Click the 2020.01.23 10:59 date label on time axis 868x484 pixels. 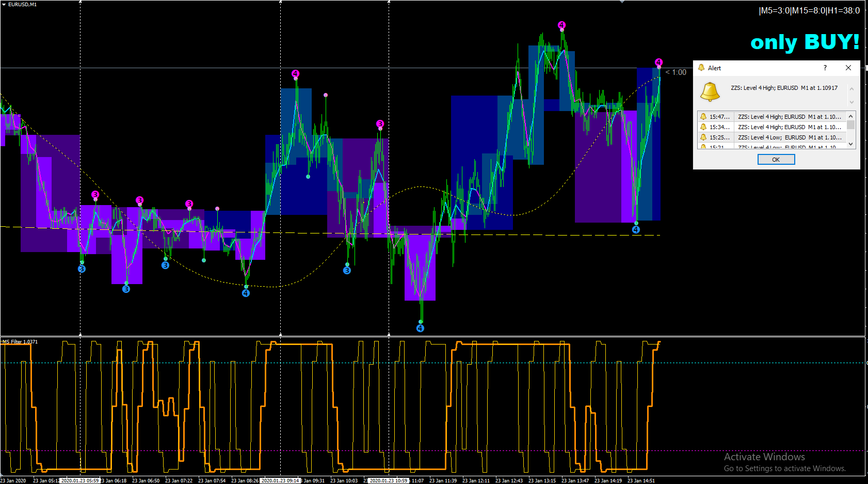click(x=388, y=481)
